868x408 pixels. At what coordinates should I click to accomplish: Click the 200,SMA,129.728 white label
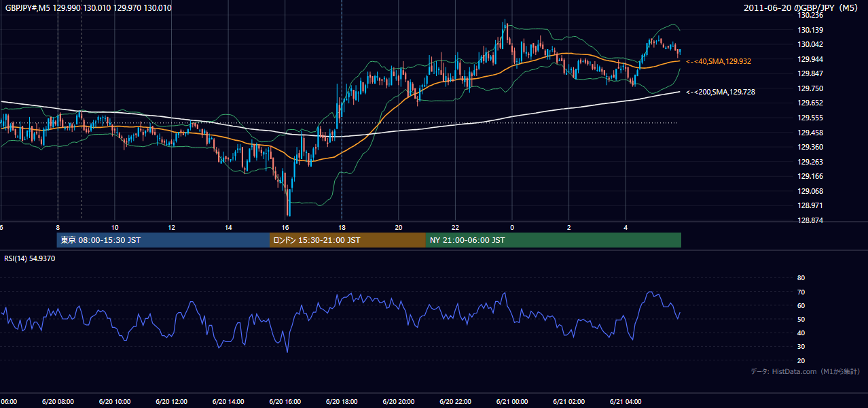pos(721,92)
